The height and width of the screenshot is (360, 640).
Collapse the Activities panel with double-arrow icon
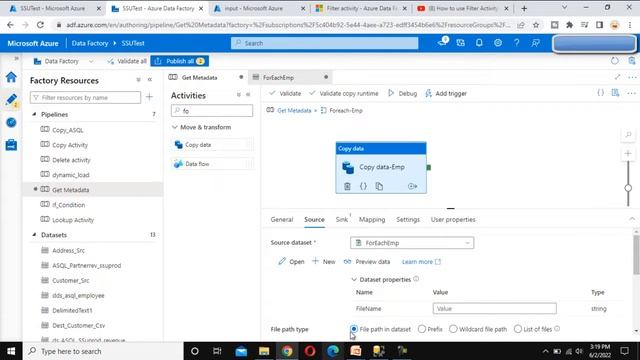pos(248,95)
